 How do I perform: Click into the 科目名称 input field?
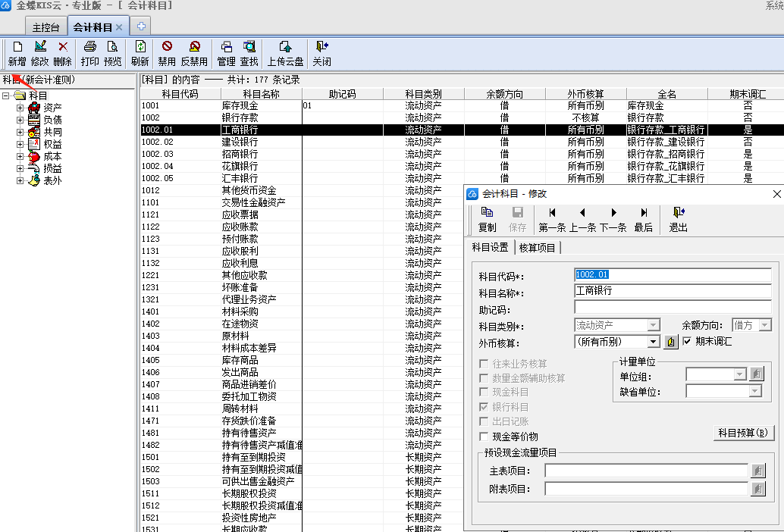[673, 291]
